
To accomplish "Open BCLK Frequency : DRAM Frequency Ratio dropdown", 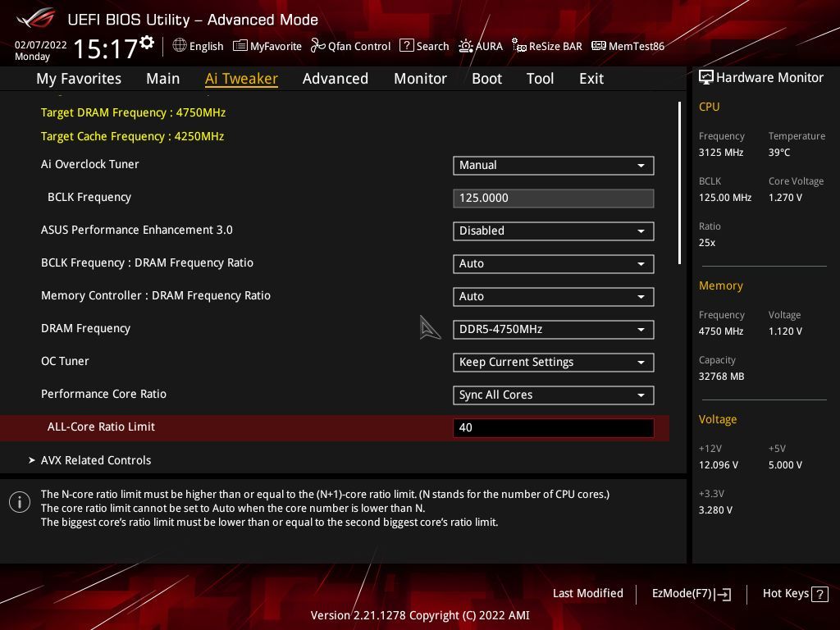I will pyautogui.click(x=554, y=263).
